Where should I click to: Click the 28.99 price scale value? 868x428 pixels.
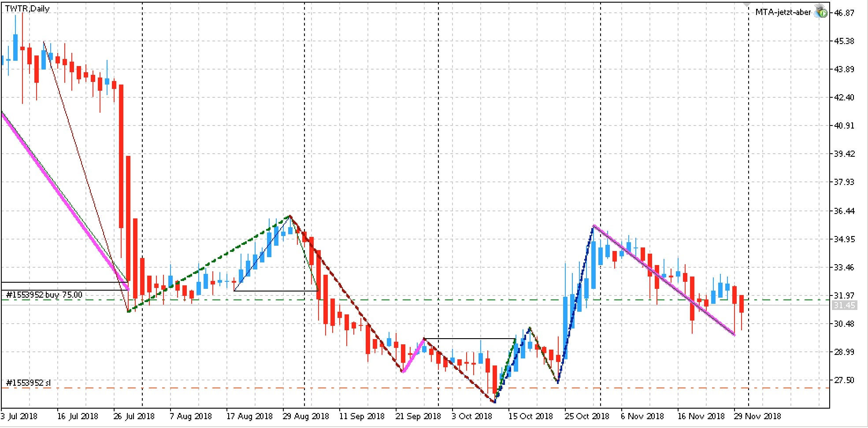[x=844, y=352]
